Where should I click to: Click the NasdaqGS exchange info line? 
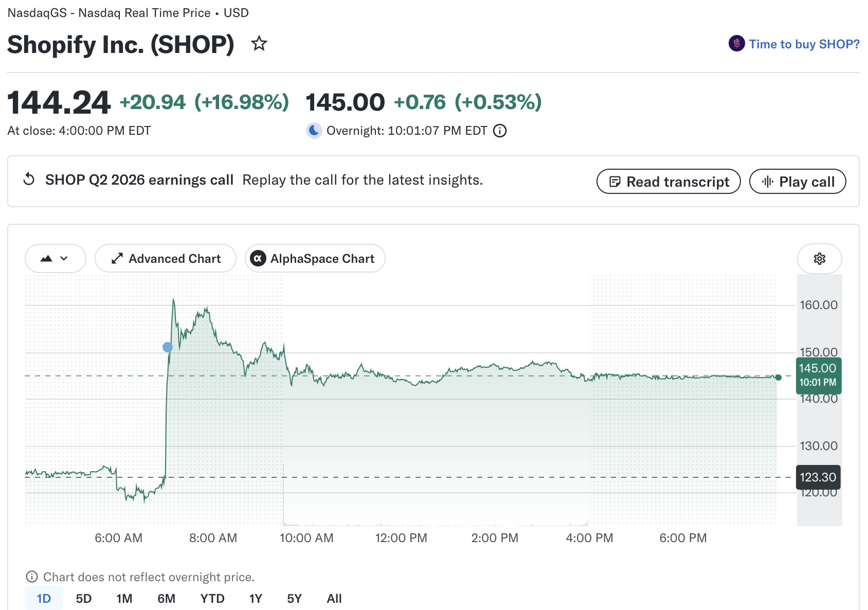(128, 13)
